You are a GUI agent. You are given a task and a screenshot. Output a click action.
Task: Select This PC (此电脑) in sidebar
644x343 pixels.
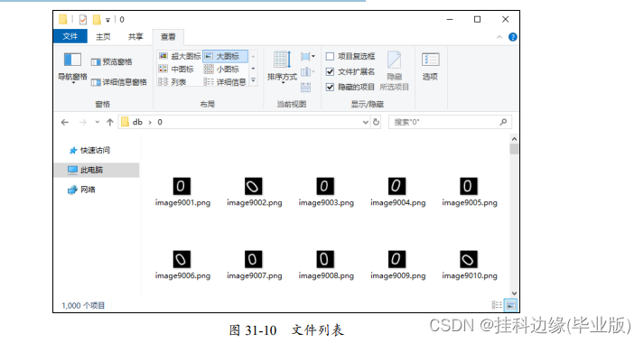[97, 170]
